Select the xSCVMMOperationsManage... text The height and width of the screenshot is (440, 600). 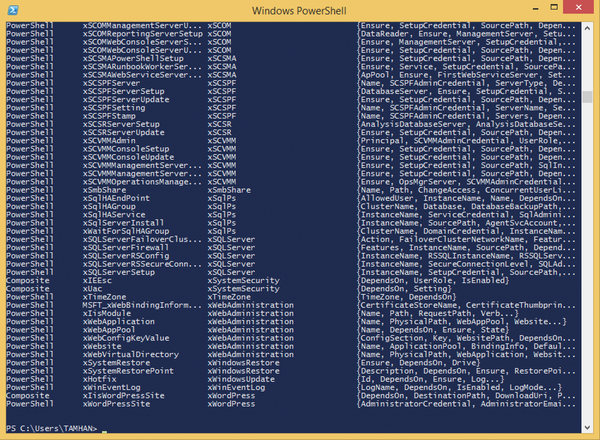(142, 182)
